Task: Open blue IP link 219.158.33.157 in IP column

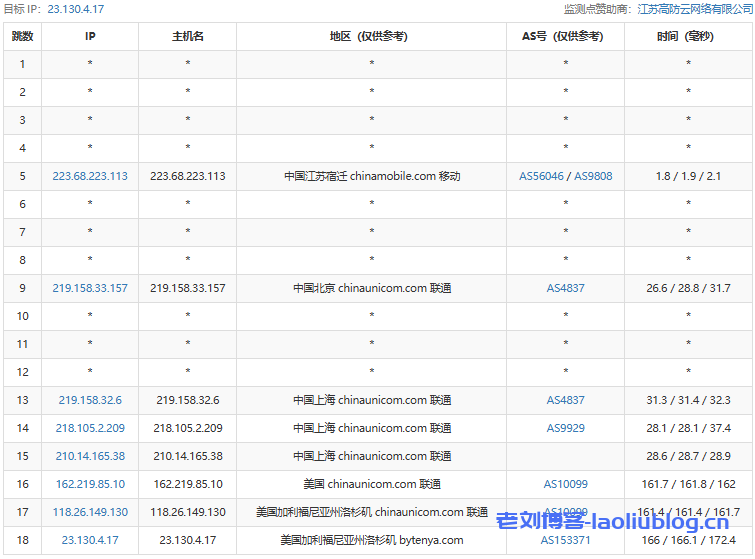Action: click(x=90, y=288)
